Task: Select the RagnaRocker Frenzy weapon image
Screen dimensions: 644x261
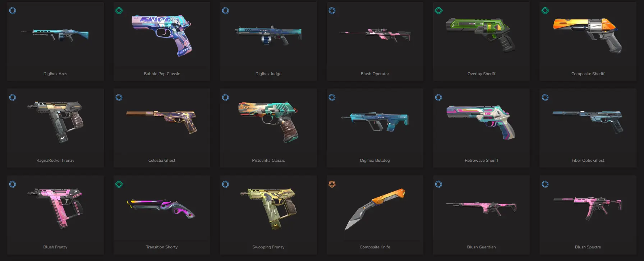Action: click(55, 122)
